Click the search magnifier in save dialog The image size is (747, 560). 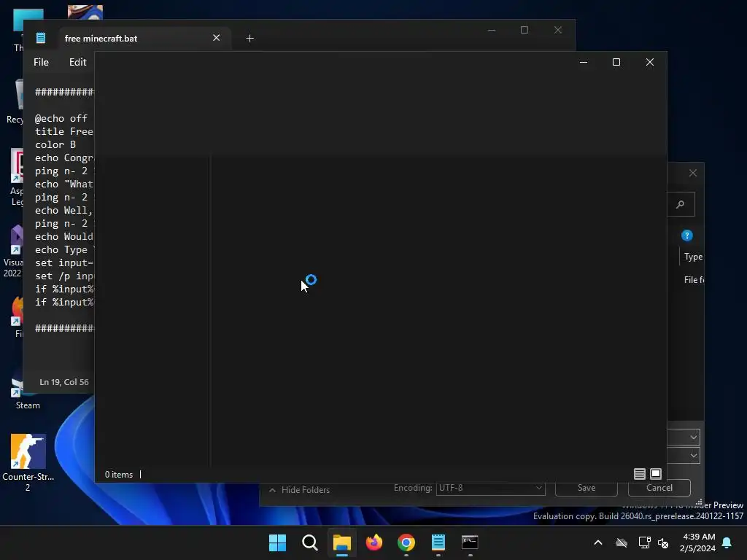pyautogui.click(x=681, y=204)
